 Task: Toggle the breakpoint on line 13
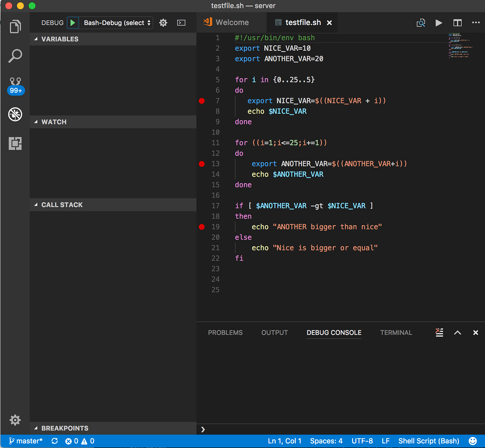coord(202,164)
